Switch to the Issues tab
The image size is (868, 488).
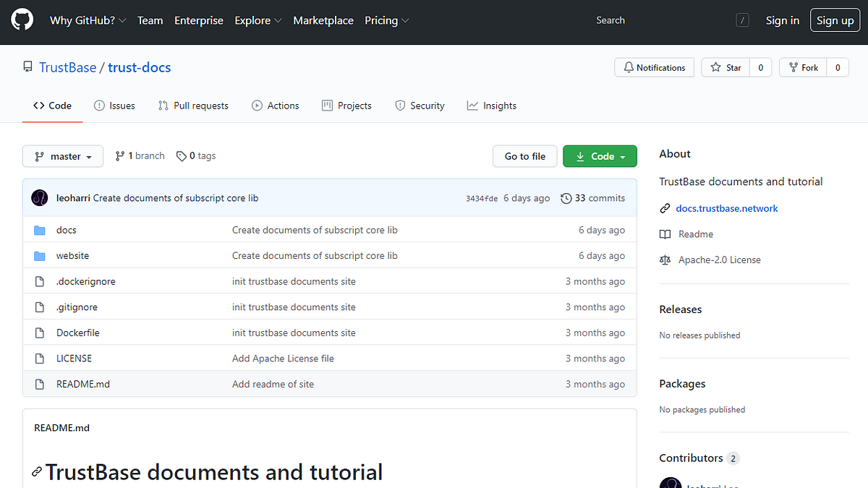(114, 106)
